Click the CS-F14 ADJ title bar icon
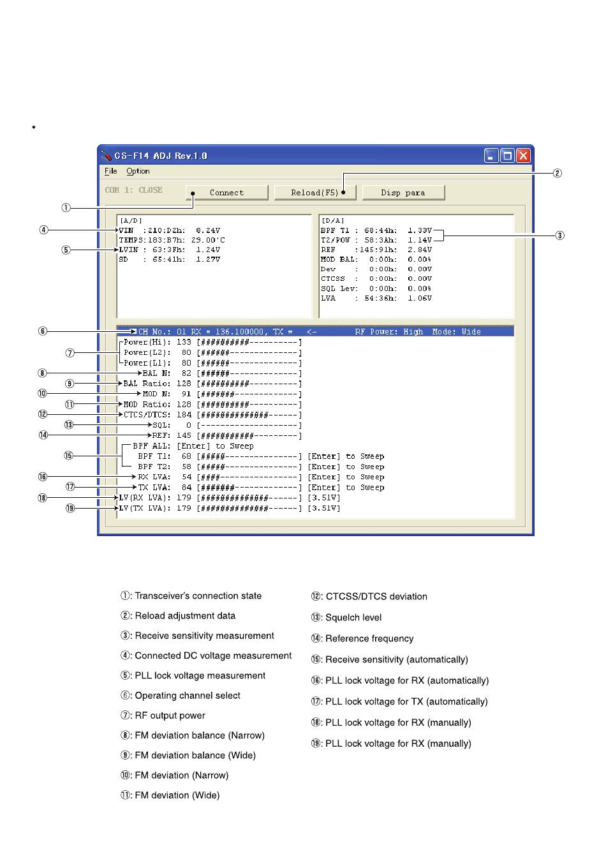This screenshot has width=606, height=868. pos(107,156)
